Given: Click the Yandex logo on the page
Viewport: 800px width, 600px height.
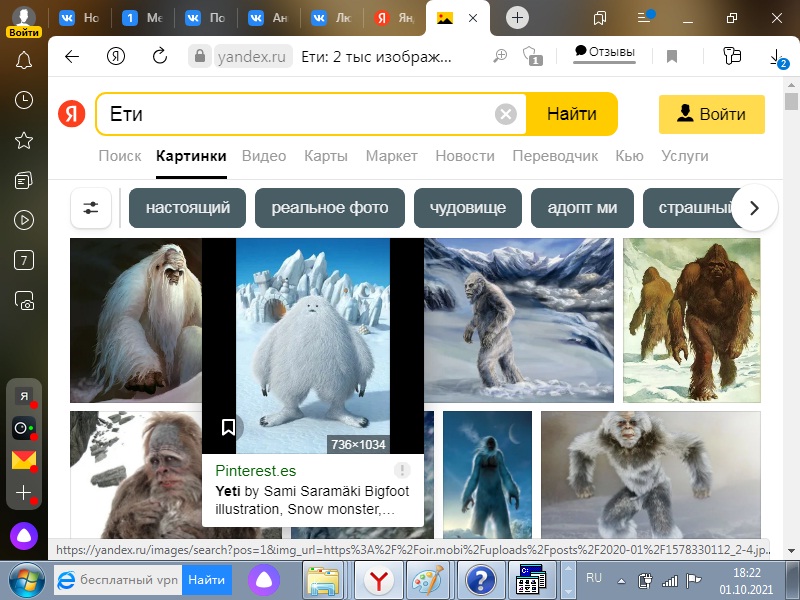Looking at the screenshot, I should [x=71, y=114].
